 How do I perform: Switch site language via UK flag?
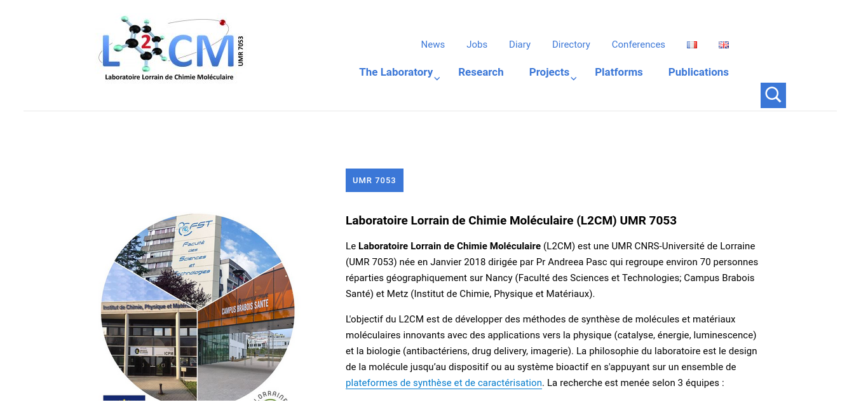[724, 45]
